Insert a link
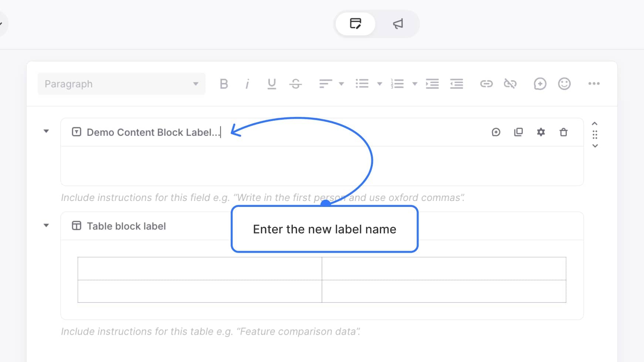The width and height of the screenshot is (644, 362). coord(486,84)
